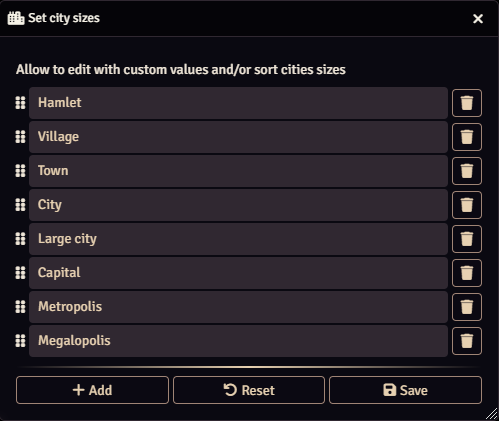Image resolution: width=499 pixels, height=421 pixels.
Task: Delete the Village city size
Action: pyautogui.click(x=467, y=137)
